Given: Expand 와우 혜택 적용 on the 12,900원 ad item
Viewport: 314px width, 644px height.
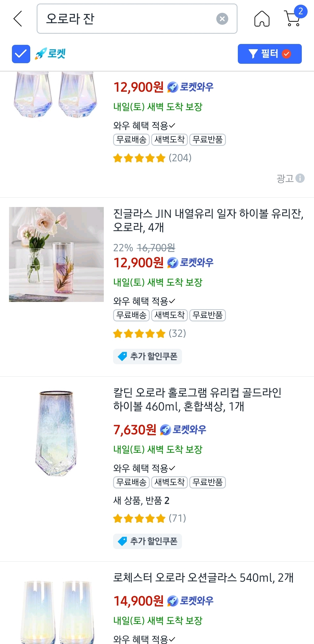Looking at the screenshot, I should [144, 125].
